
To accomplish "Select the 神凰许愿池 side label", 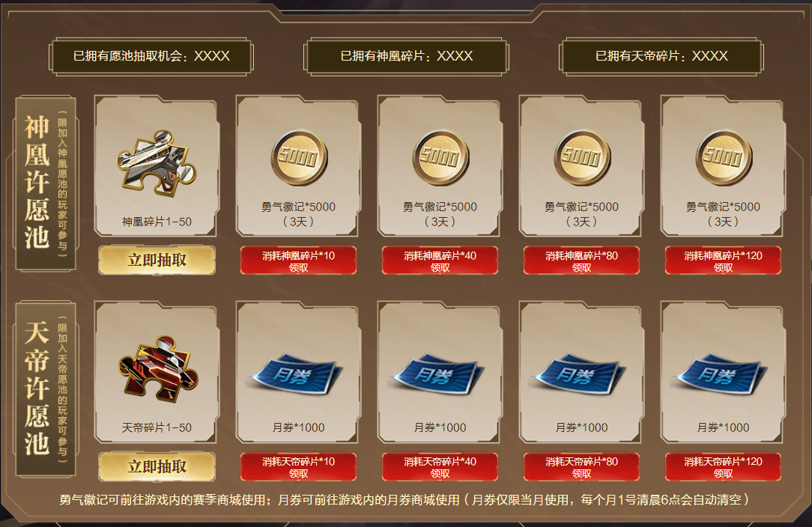I will [46, 183].
